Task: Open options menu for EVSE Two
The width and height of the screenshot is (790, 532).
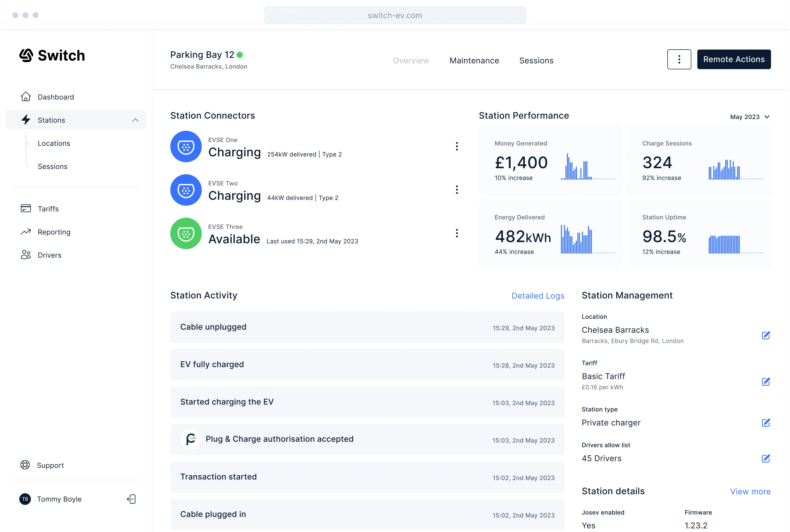Action: (457, 190)
